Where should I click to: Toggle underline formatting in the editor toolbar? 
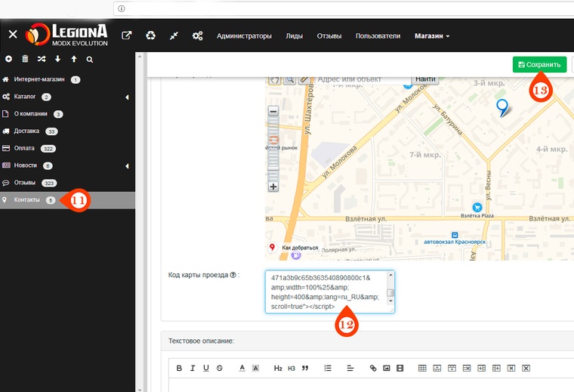206,368
